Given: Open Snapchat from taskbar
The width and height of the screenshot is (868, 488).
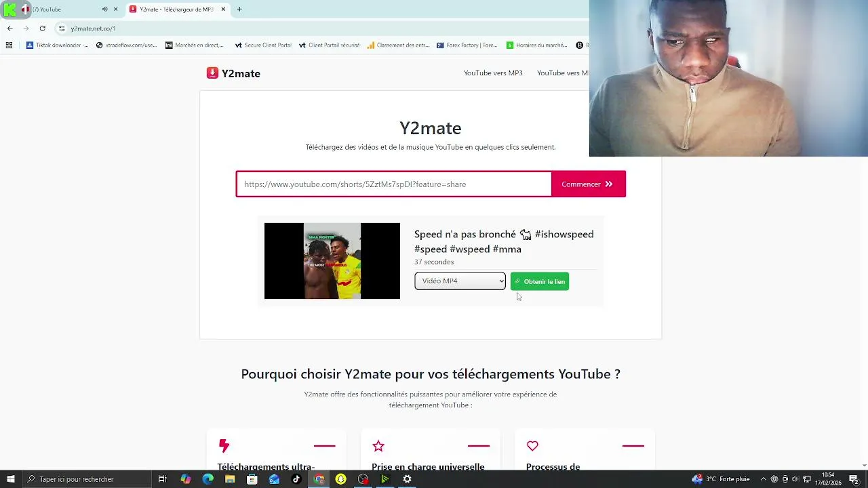Looking at the screenshot, I should 340,479.
